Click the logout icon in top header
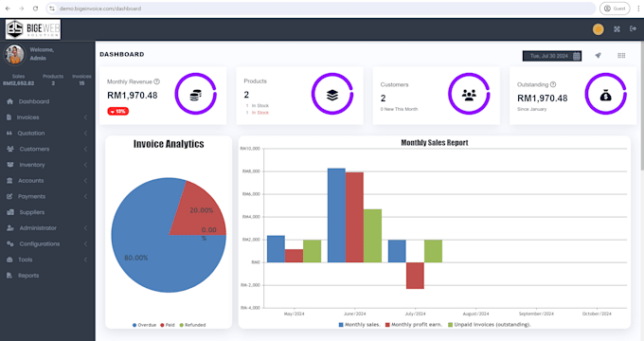This screenshot has width=644, height=341. click(x=633, y=28)
